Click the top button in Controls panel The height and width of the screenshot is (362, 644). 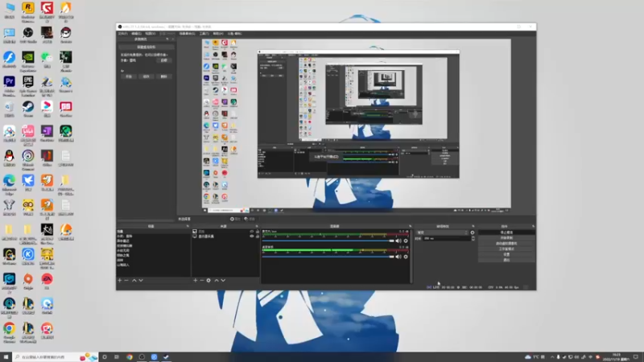click(506, 232)
